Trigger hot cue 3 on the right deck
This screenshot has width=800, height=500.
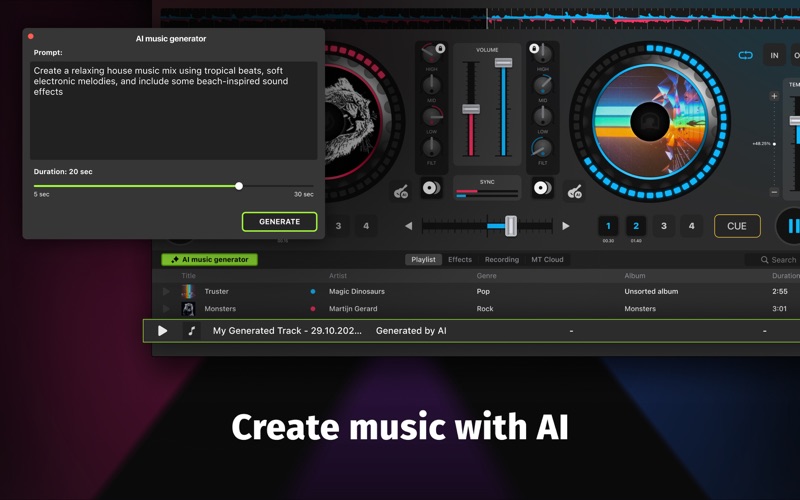(x=663, y=226)
